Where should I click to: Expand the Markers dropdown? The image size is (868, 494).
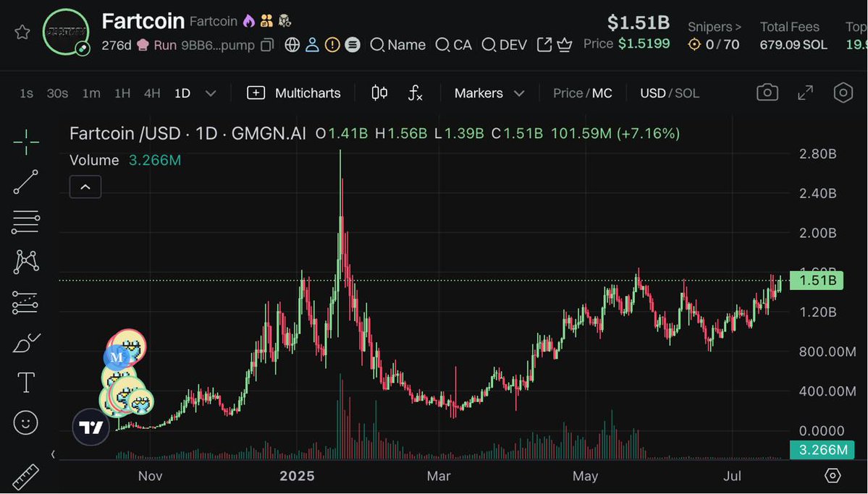click(x=489, y=93)
